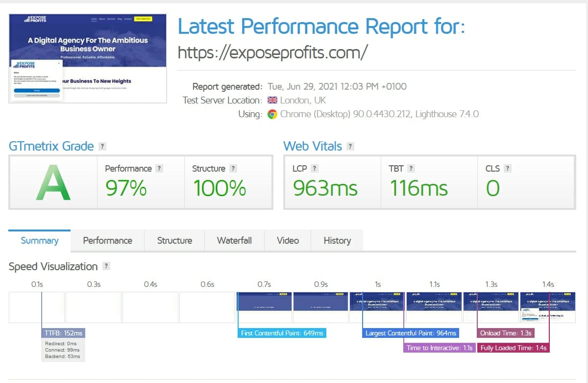Switch to the Performance tab
588x383 pixels.
pyautogui.click(x=107, y=240)
